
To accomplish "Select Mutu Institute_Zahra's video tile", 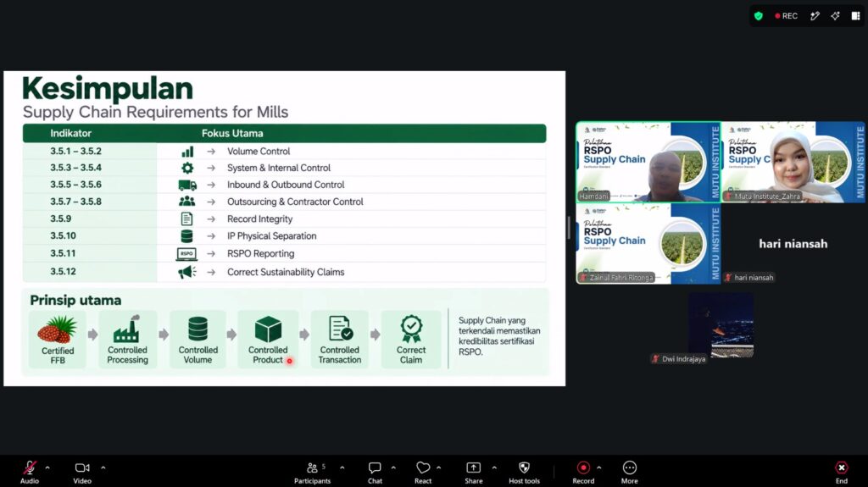I will pyautogui.click(x=793, y=162).
